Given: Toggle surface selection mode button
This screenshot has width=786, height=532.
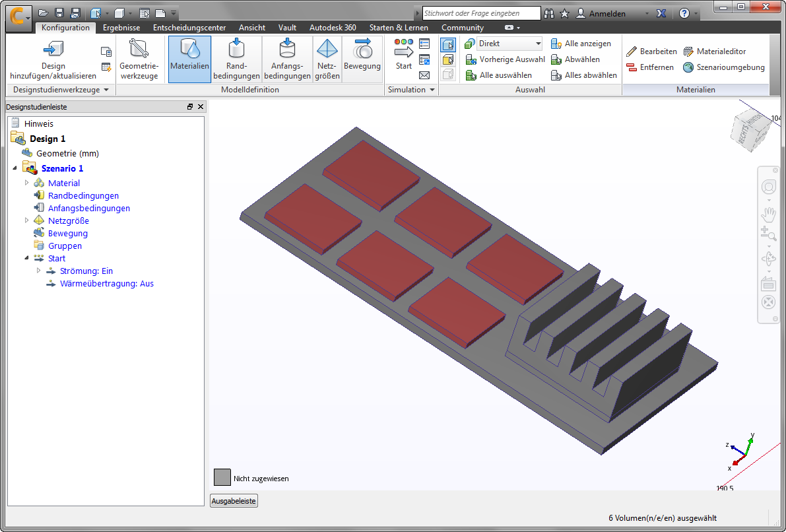Looking at the screenshot, I should 447,59.
